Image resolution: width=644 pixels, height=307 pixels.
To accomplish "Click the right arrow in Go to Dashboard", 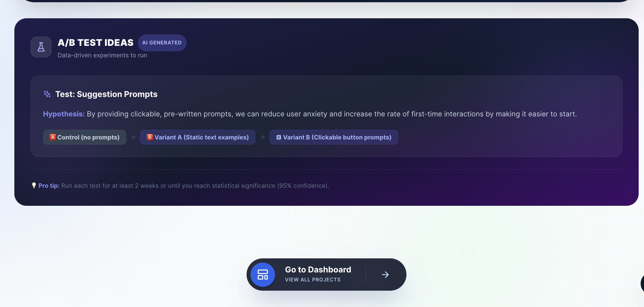I will pos(385,275).
